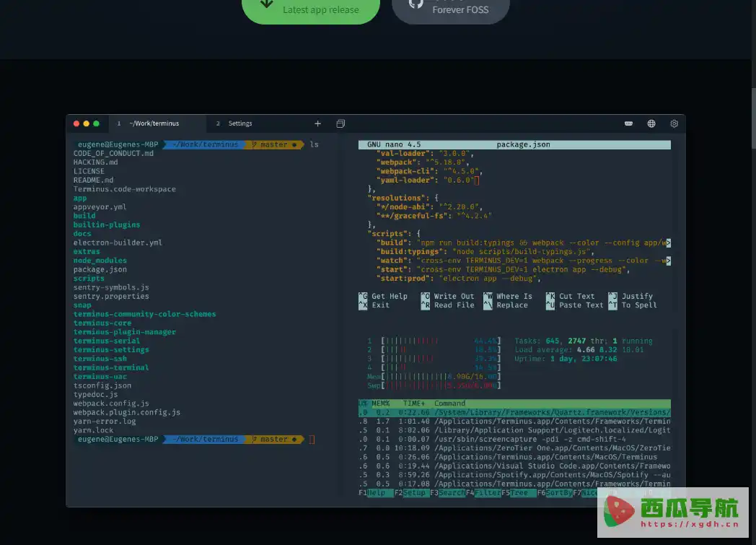Click typedoc.js in the file listing
Screen dimensions: 756x545
[x=95, y=395]
